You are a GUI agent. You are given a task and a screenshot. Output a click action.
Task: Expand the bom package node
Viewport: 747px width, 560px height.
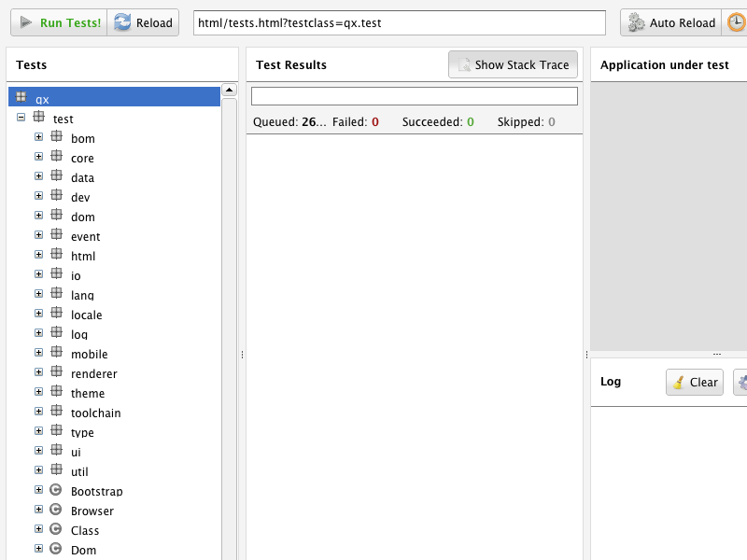[37, 138]
